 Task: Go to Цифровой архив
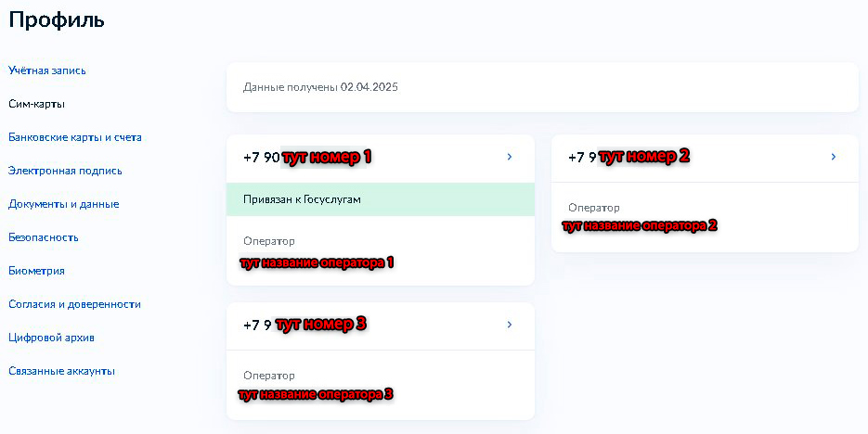click(51, 338)
